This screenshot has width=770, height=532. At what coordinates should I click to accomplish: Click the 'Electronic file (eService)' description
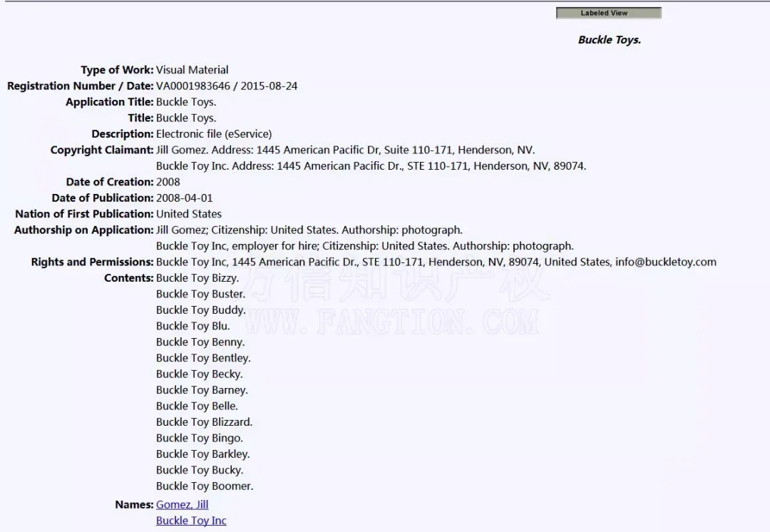pyautogui.click(x=214, y=134)
